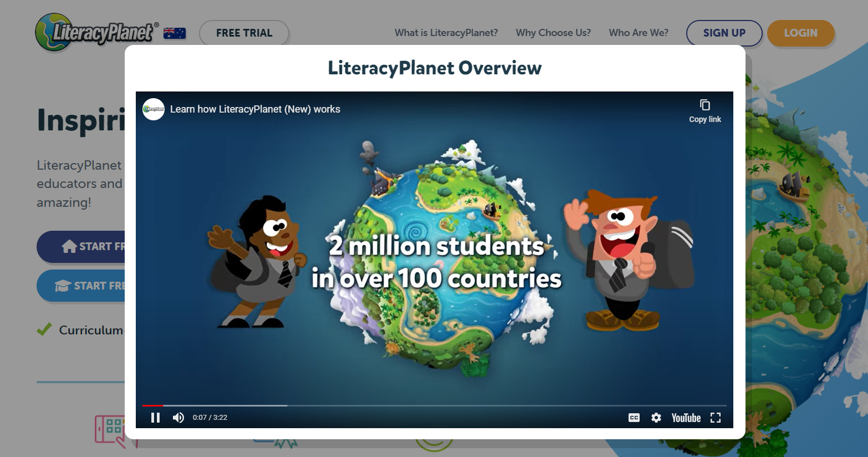Click the Copy link icon
Image resolution: width=868 pixels, height=457 pixels.
tap(705, 111)
